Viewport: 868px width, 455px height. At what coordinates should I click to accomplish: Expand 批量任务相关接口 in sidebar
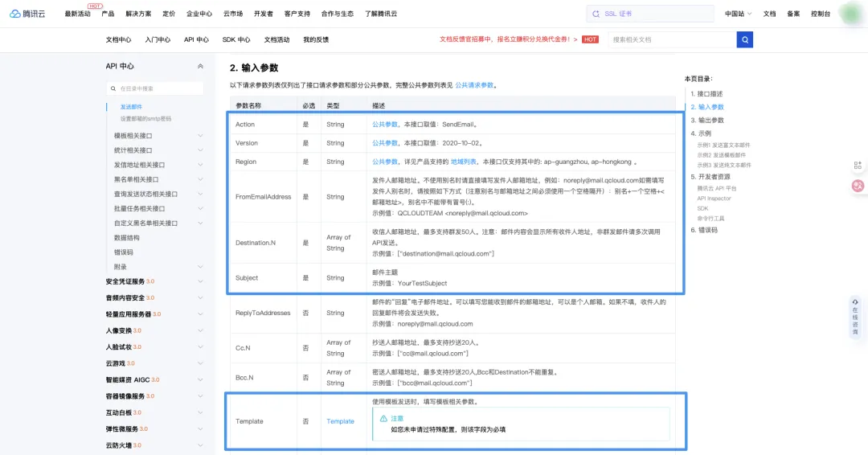click(200, 209)
